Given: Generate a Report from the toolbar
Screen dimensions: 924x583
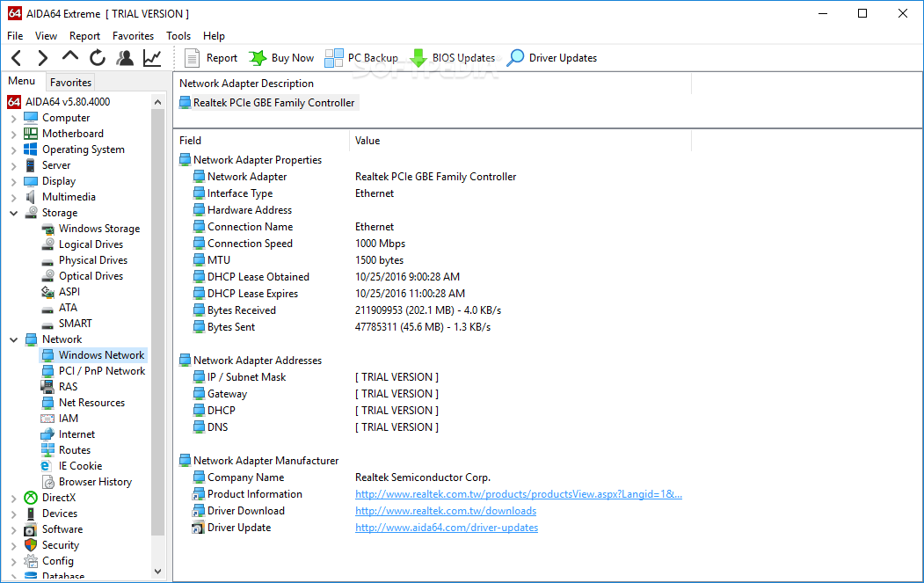Looking at the screenshot, I should [211, 58].
